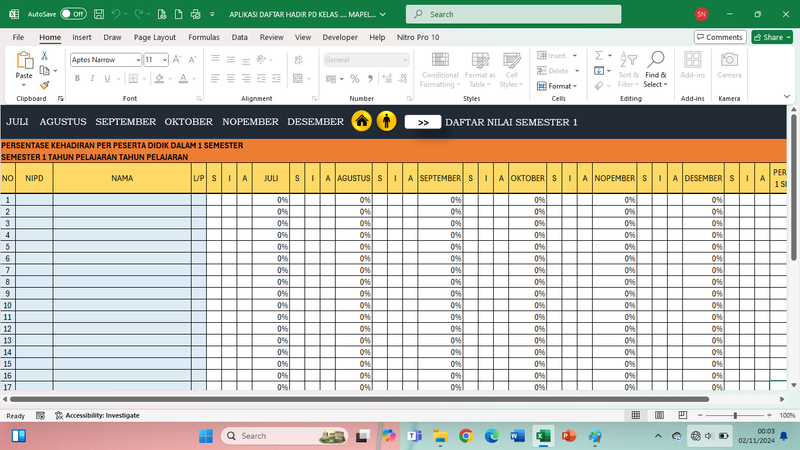Click the Center align icon
Image resolution: width=800 pixels, height=450 pixels.
pos(231,78)
